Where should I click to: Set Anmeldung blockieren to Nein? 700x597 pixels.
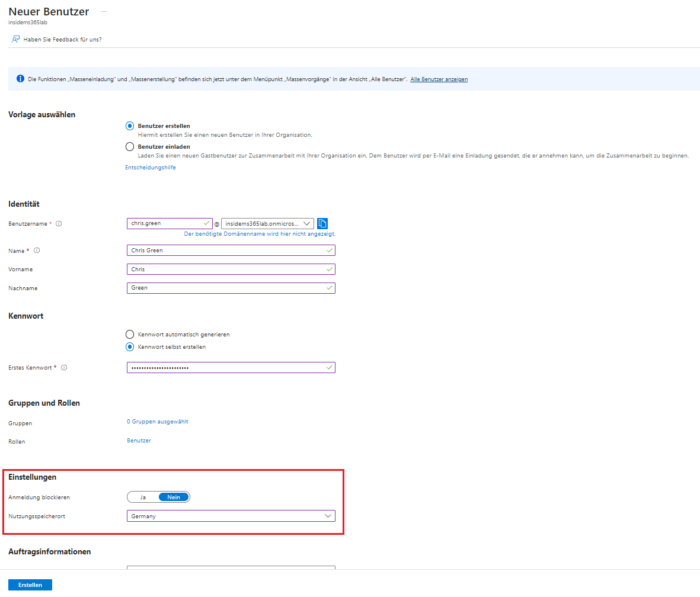point(174,497)
